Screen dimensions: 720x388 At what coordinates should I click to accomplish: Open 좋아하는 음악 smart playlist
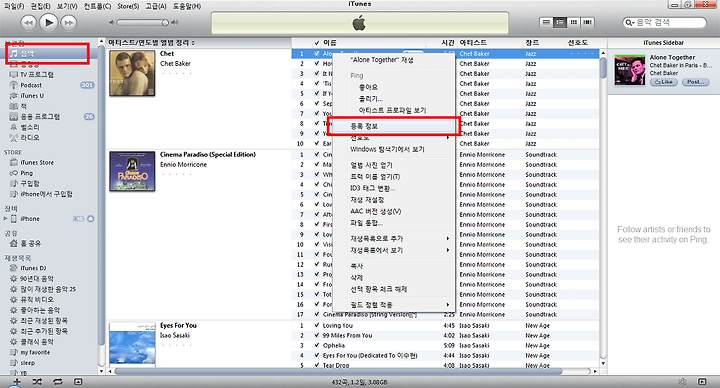tap(40, 310)
